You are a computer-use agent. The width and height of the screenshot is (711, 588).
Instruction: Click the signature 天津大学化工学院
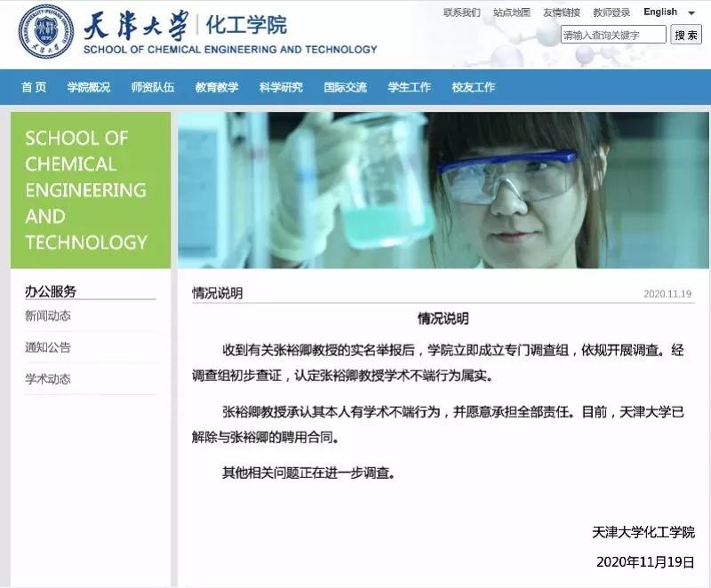643,532
